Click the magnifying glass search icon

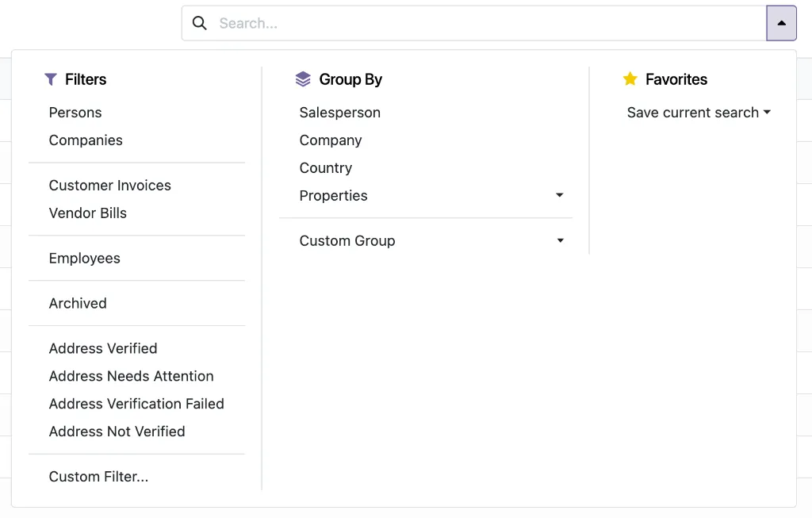coord(199,23)
